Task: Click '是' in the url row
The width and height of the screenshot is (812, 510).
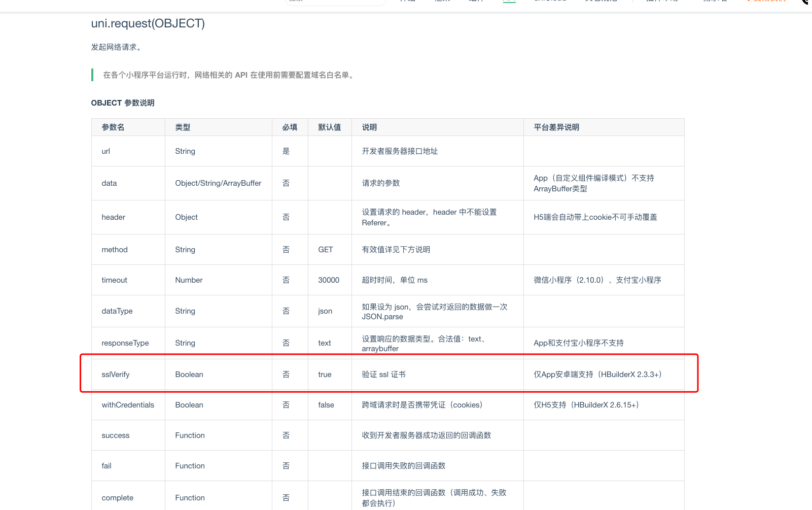Action: click(x=286, y=151)
